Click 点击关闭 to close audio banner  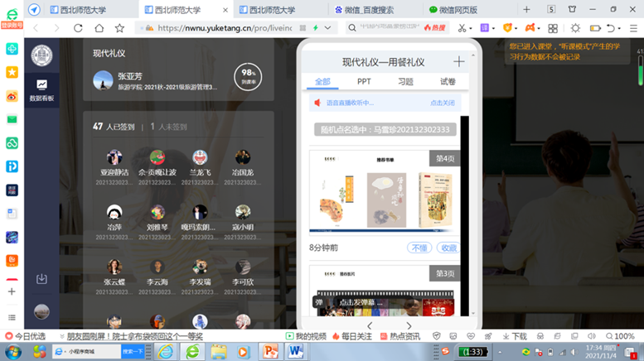(442, 103)
